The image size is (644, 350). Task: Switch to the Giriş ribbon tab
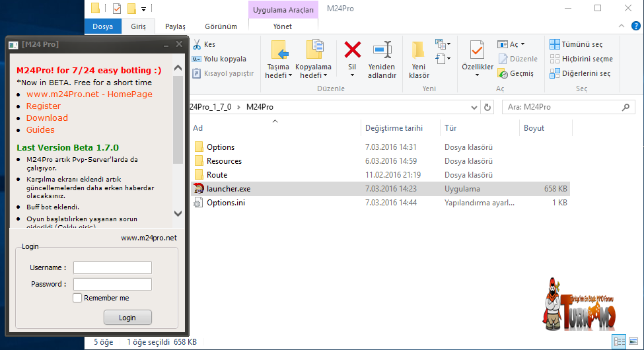click(139, 26)
